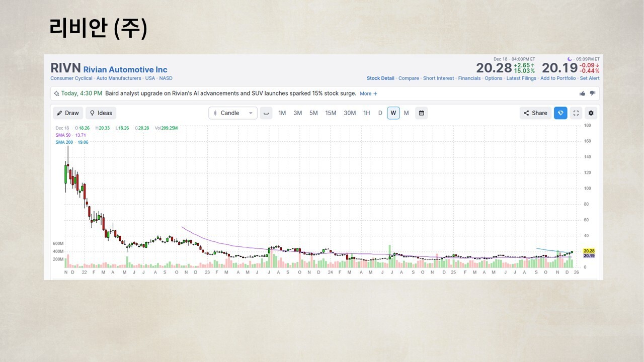Select the 15M timeframe
The height and width of the screenshot is (362, 644).
pyautogui.click(x=331, y=113)
